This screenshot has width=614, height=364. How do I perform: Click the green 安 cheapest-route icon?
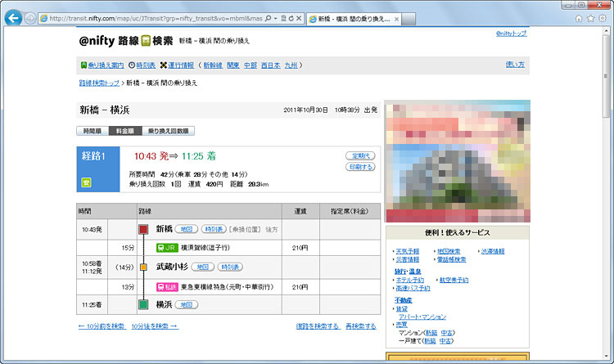(x=86, y=182)
